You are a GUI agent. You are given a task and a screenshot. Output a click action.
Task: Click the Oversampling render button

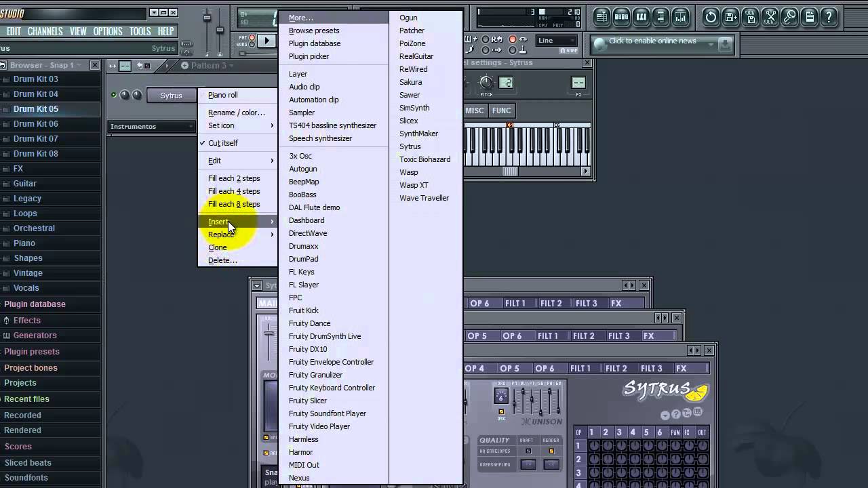click(x=551, y=464)
